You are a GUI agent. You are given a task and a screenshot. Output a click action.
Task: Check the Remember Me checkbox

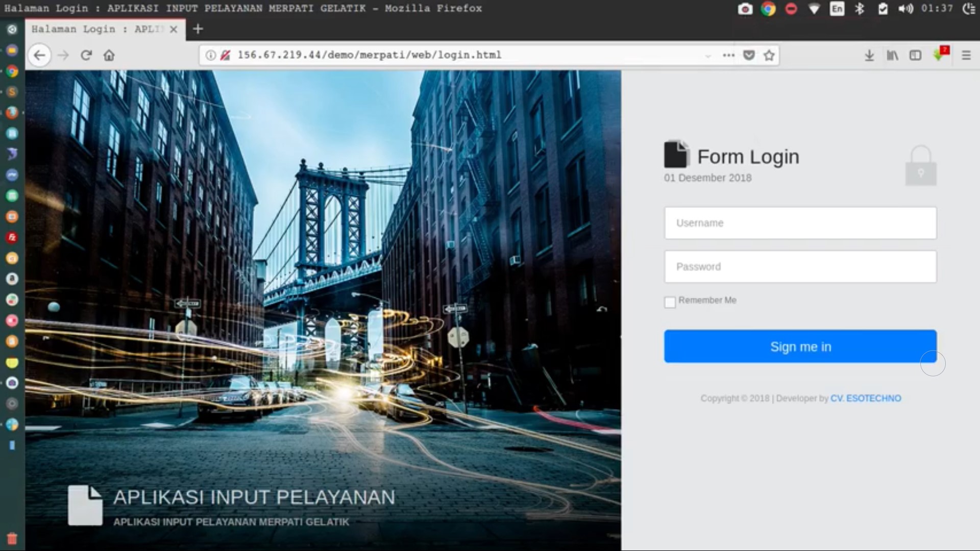(670, 302)
